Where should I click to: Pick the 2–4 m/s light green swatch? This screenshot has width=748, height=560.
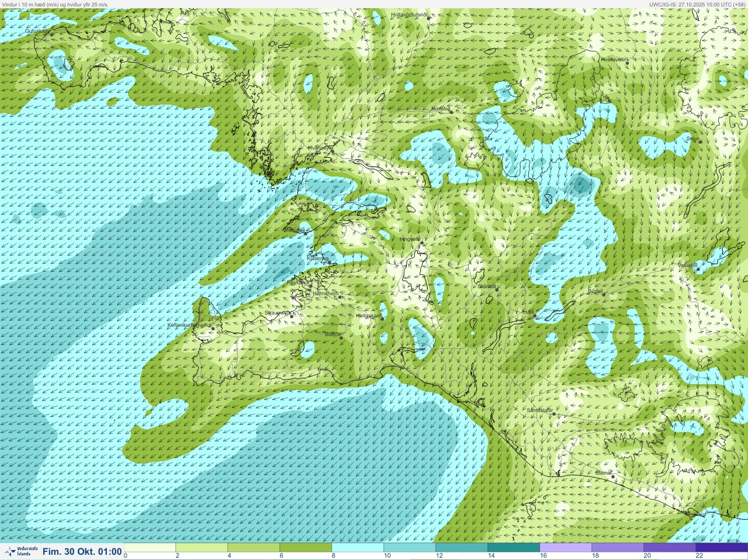(x=202, y=548)
